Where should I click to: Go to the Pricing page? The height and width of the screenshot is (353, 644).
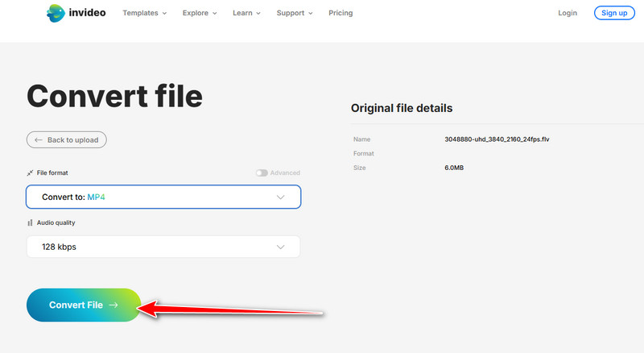341,13
